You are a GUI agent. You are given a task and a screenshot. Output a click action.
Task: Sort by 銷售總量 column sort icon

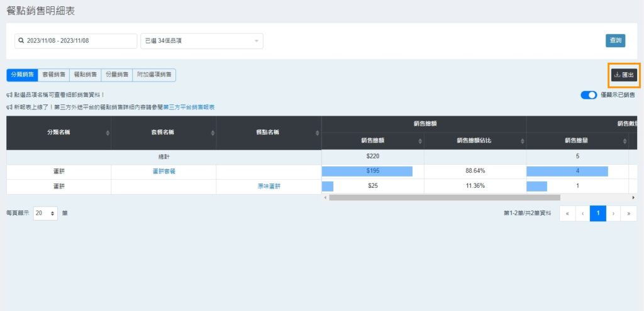[624, 141]
